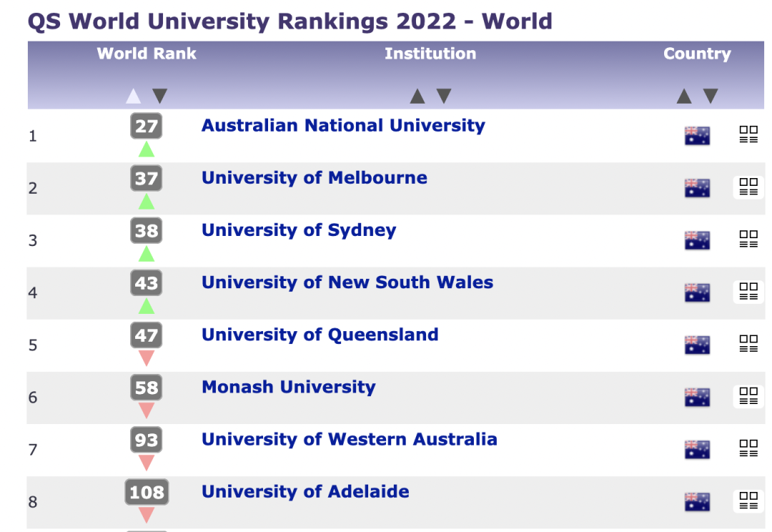Click Australia flag in New South Wales row
Screen dimensions: 772x532
[x=697, y=292]
